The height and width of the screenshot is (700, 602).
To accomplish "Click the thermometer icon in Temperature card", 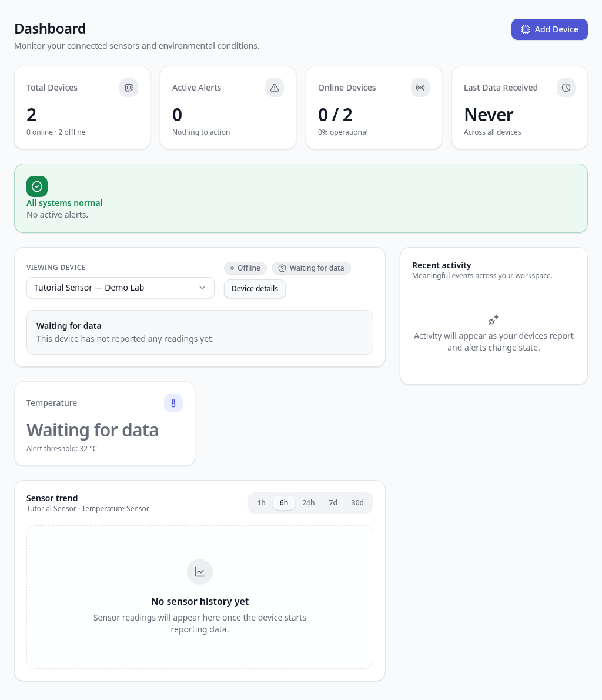I will pos(173,403).
